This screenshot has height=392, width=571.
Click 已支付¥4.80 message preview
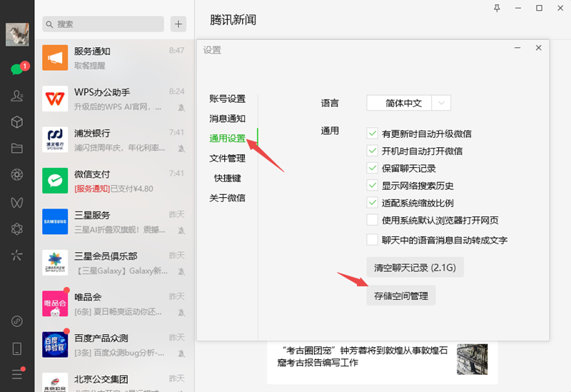[132, 189]
